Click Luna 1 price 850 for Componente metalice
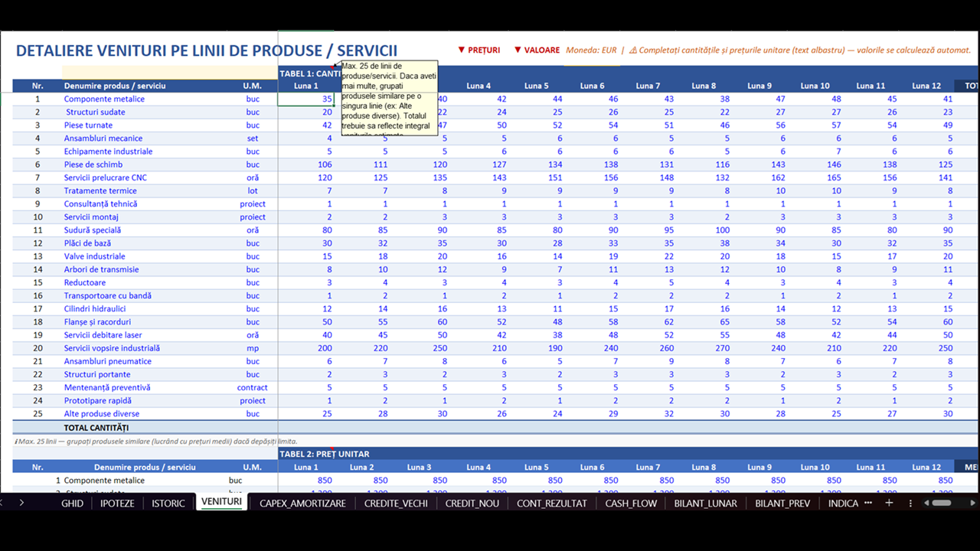This screenshot has width=980, height=551. click(x=325, y=481)
